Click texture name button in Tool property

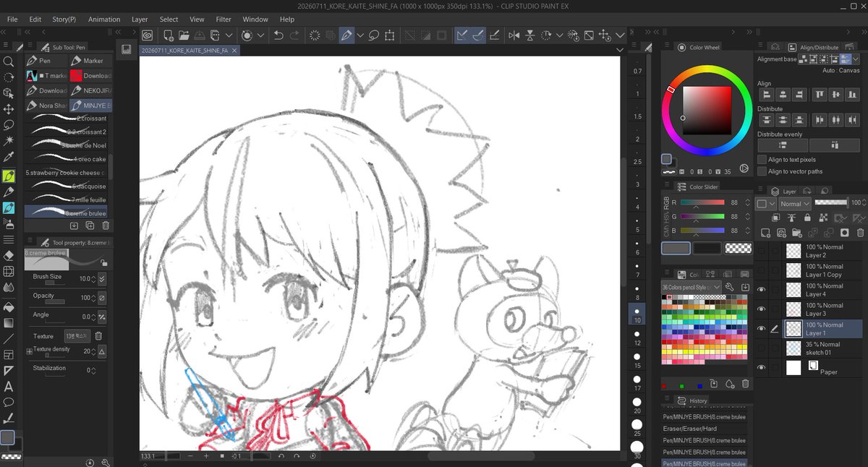[x=77, y=336]
